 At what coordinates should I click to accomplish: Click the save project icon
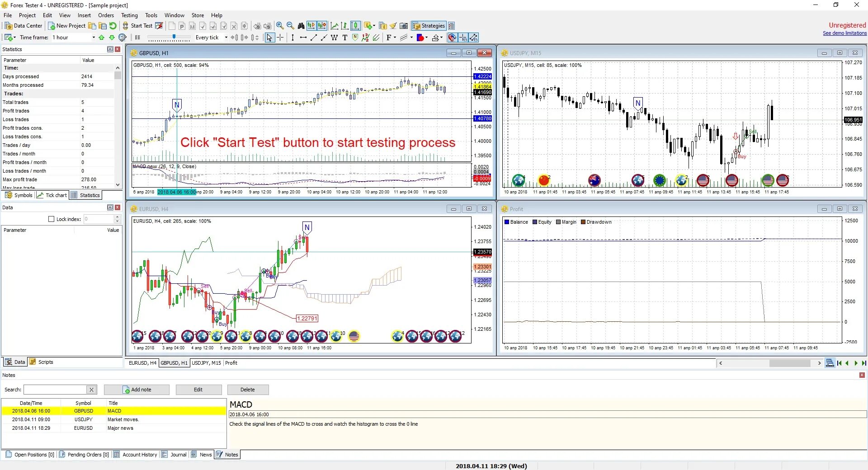pos(103,26)
